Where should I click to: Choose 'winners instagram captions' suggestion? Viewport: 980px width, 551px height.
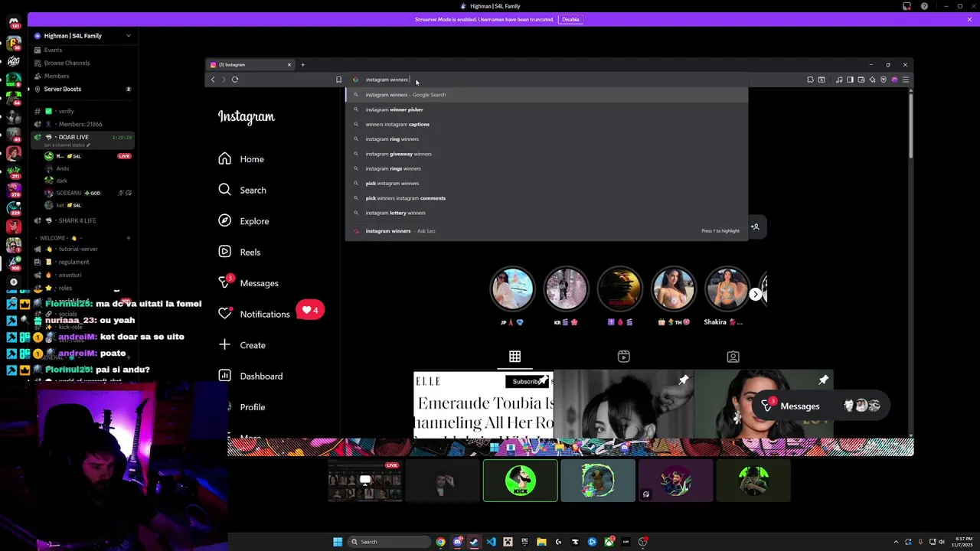(546, 124)
